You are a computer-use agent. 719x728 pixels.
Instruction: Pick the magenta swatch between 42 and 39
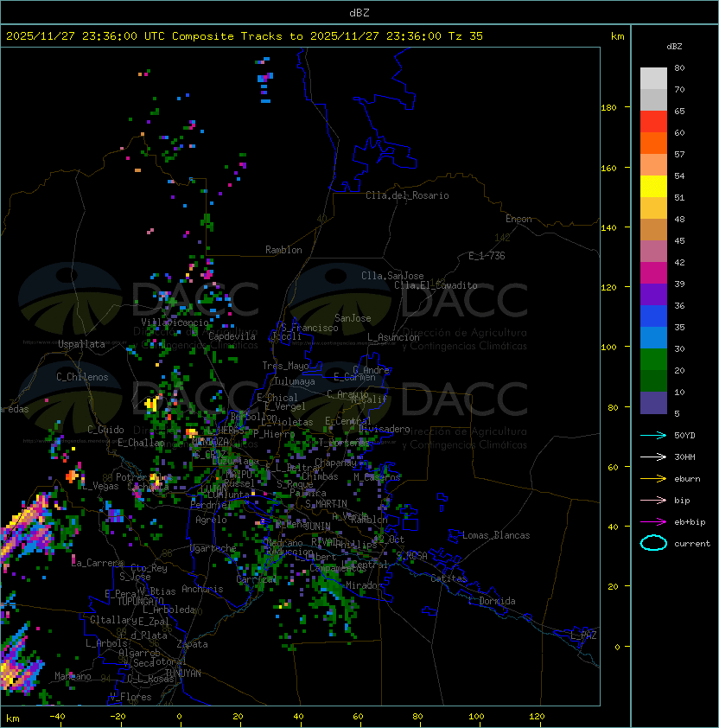(653, 273)
